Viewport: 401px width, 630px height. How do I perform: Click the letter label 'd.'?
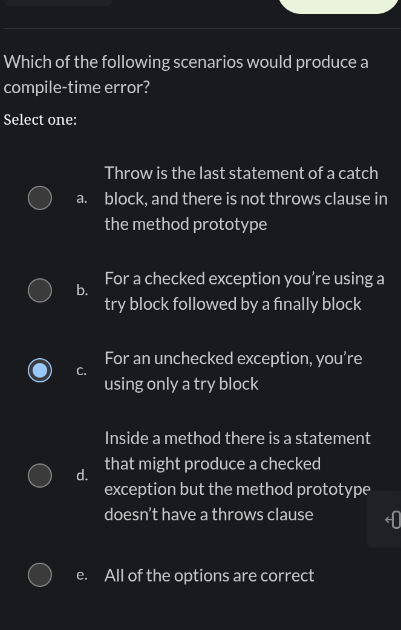(82, 475)
